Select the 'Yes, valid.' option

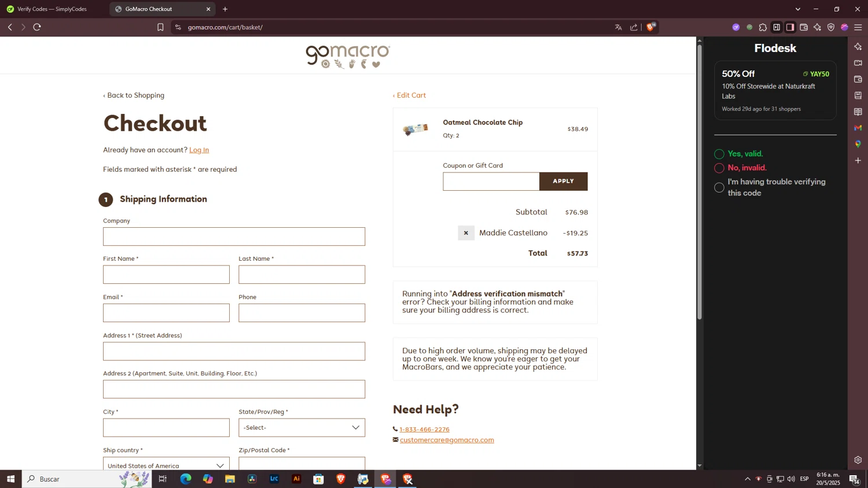pyautogui.click(x=719, y=154)
